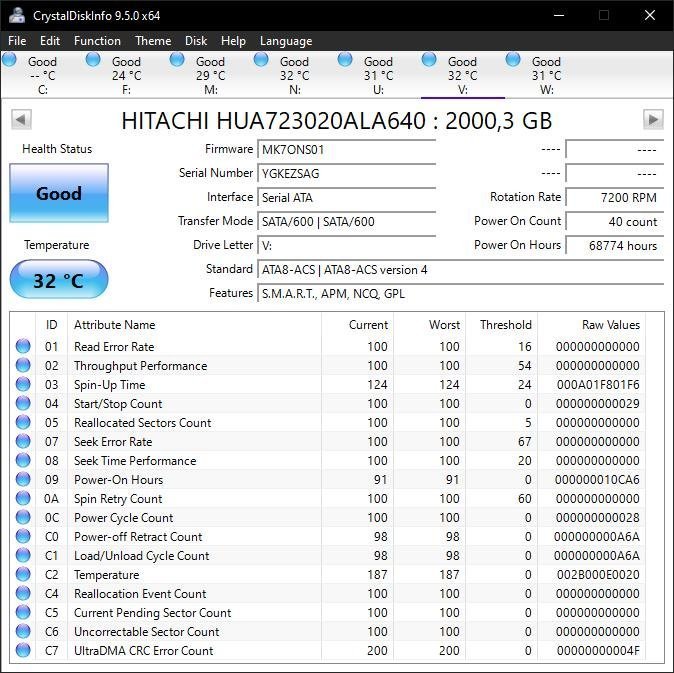The width and height of the screenshot is (674, 673).
Task: Click the UltraDMA CRC Error Count orb
Action: [x=23, y=651]
